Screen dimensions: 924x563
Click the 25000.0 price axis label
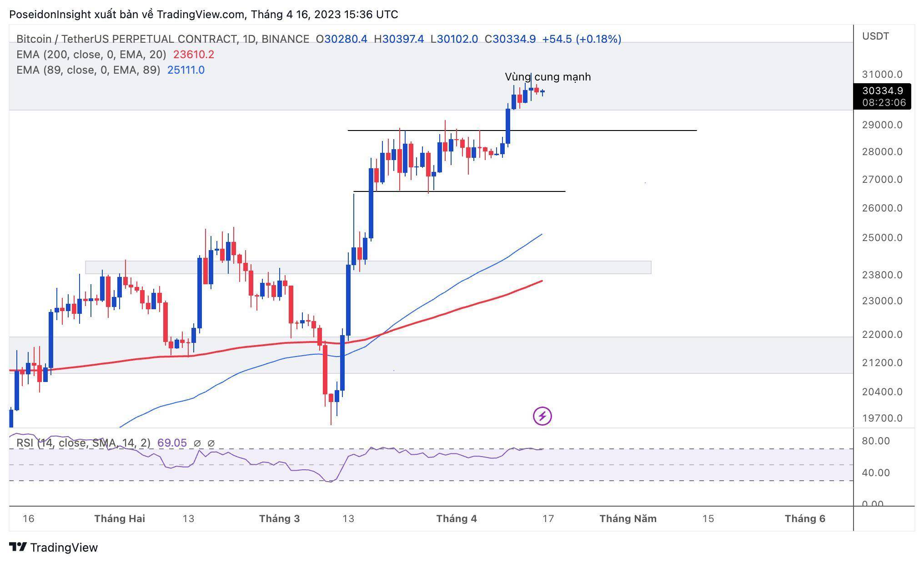pos(882,237)
